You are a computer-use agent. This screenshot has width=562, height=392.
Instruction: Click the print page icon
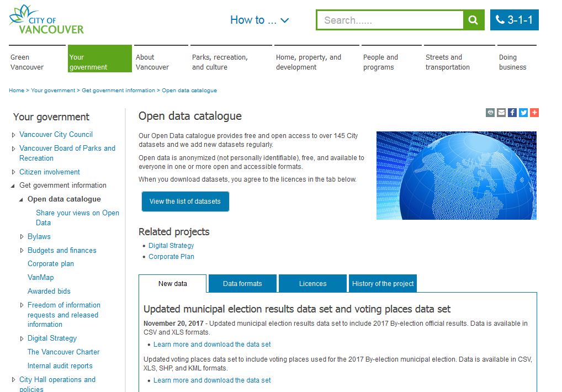point(490,113)
